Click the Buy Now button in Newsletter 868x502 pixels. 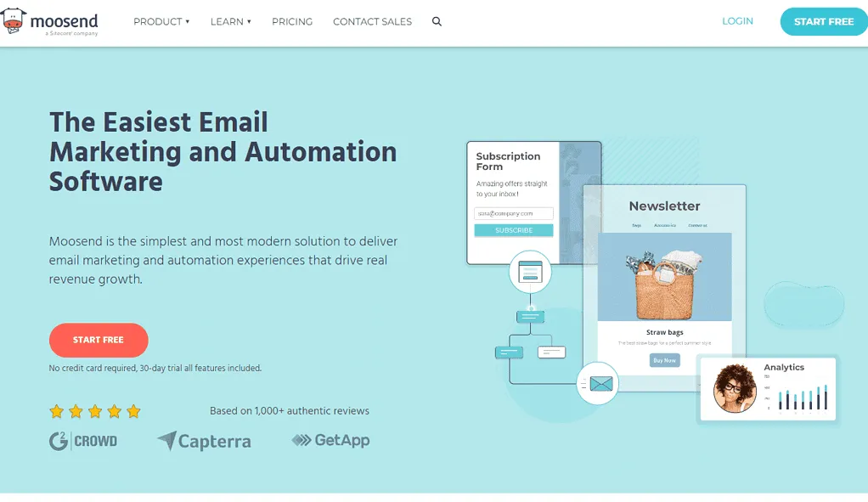pyautogui.click(x=665, y=360)
